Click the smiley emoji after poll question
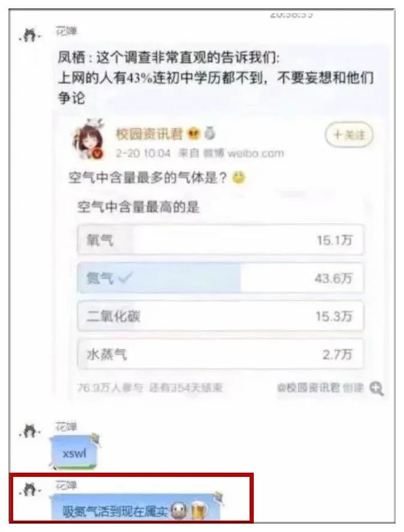 [x=239, y=177]
